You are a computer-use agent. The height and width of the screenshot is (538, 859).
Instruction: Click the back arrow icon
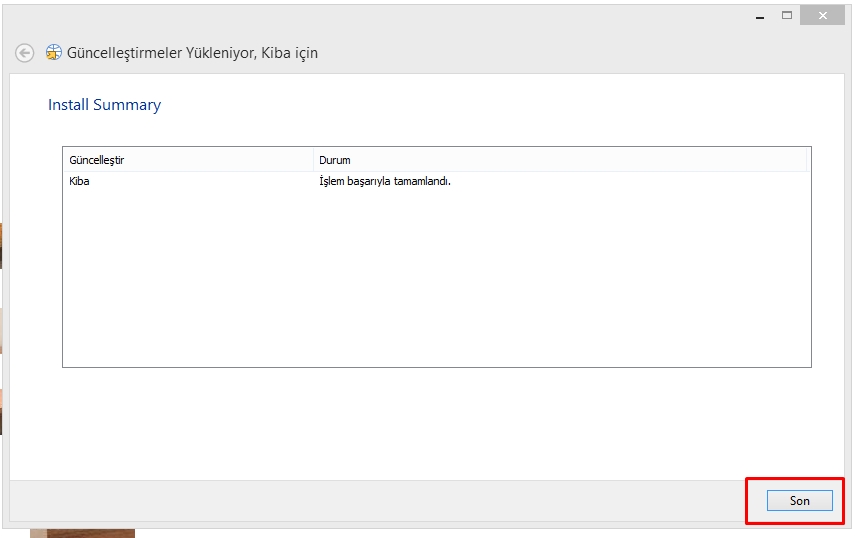[25, 53]
